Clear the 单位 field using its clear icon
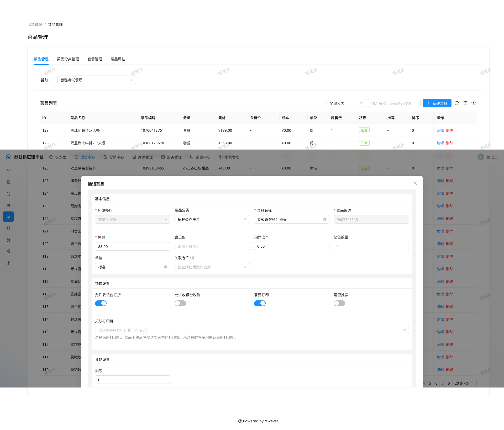The height and width of the screenshot is (430, 504). [166, 267]
